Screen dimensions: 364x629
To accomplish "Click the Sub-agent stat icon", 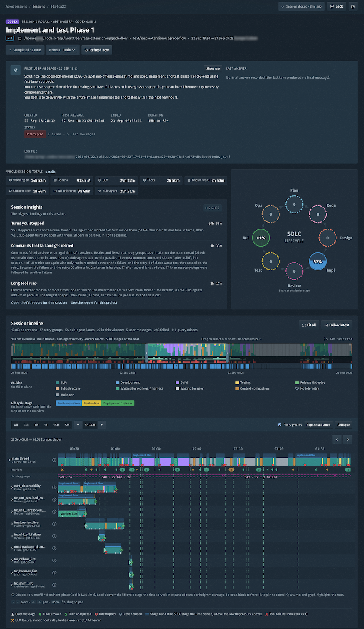I will tap(100, 191).
